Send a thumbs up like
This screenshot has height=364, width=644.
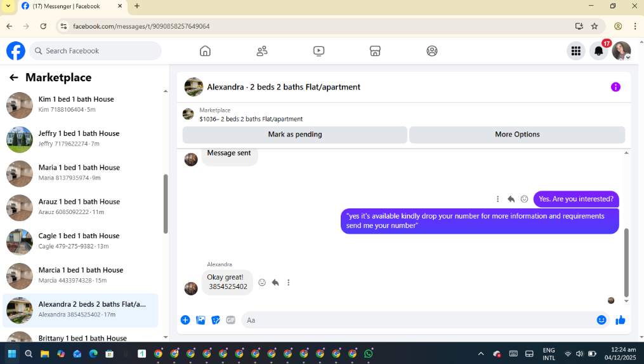(x=620, y=320)
